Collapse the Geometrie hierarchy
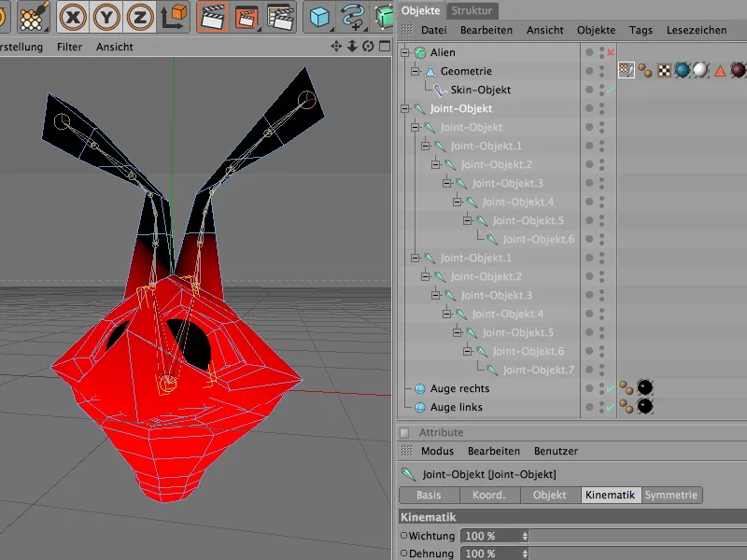 tap(416, 71)
